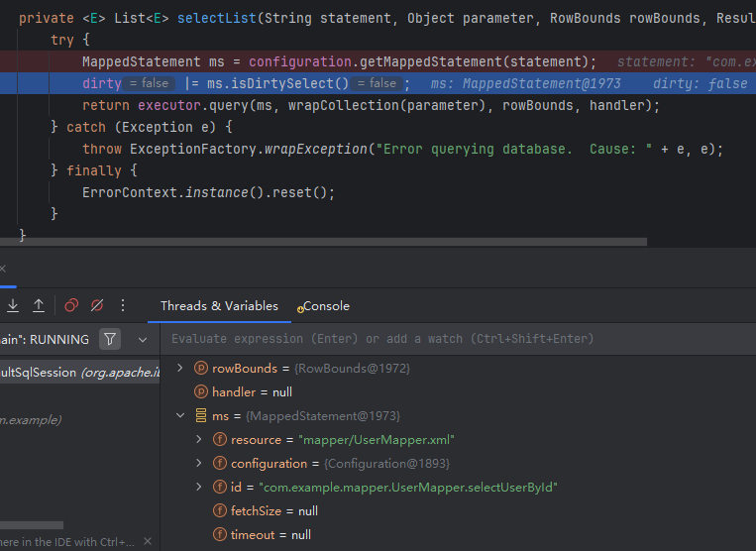Click the ms local variable stack icon

point(201,415)
